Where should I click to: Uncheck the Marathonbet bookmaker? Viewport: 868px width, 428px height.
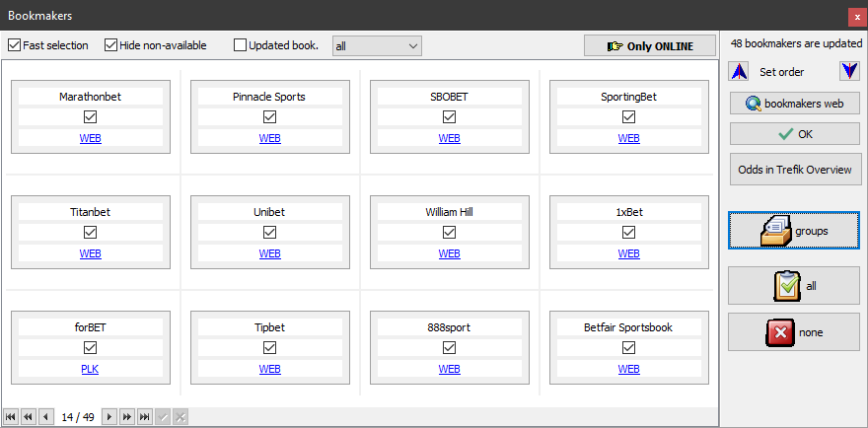click(x=90, y=117)
